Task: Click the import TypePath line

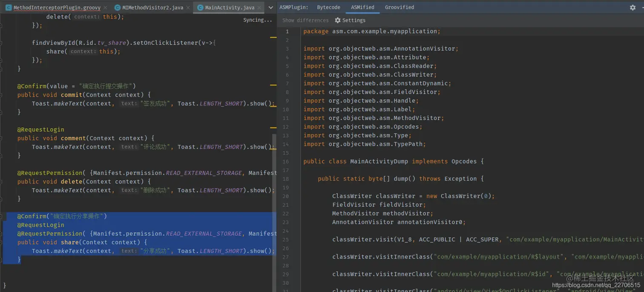Action: click(x=365, y=144)
